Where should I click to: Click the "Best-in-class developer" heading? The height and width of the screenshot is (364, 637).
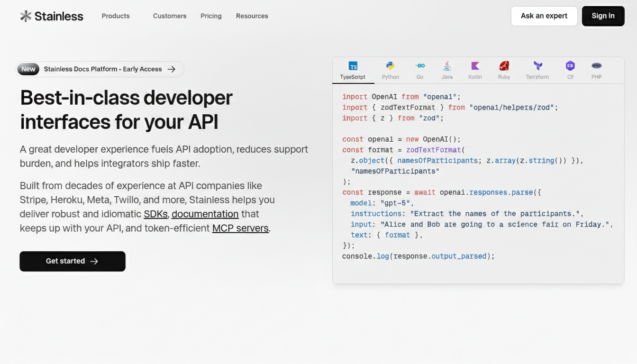point(126,98)
